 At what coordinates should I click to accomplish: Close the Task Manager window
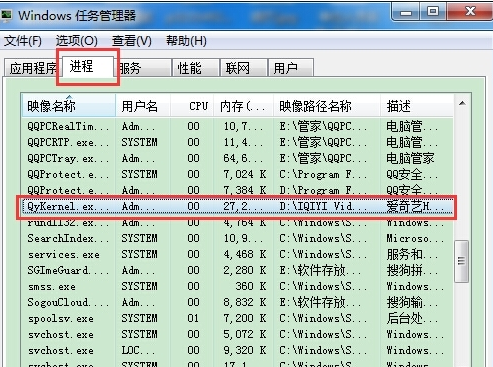[470, 12]
